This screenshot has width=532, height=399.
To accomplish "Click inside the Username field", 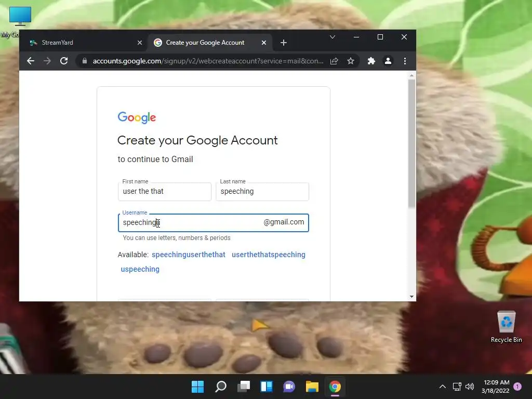I will (214, 222).
